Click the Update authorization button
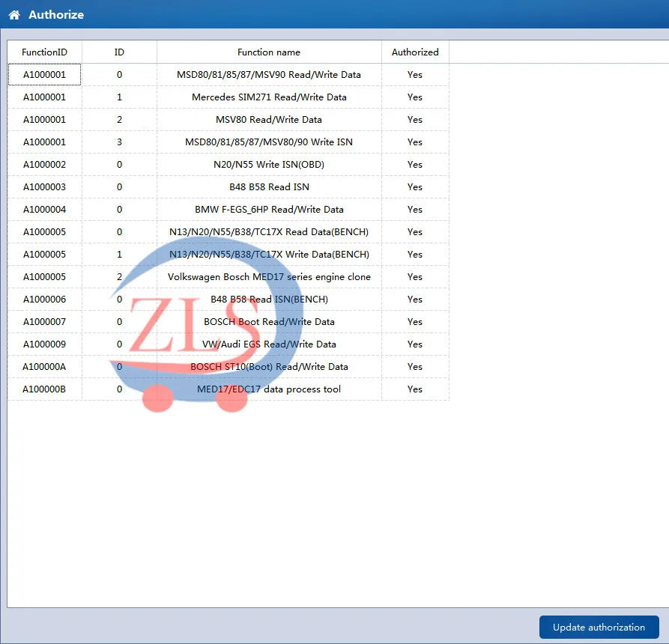669x644 pixels. tap(599, 627)
